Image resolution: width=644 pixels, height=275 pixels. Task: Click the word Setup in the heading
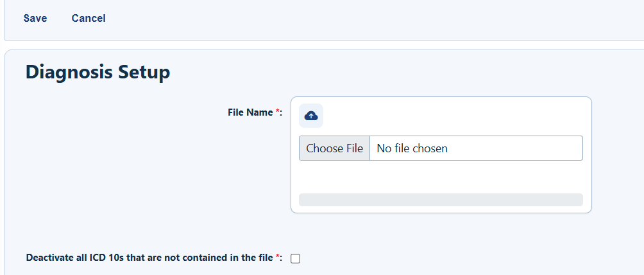[144, 73]
